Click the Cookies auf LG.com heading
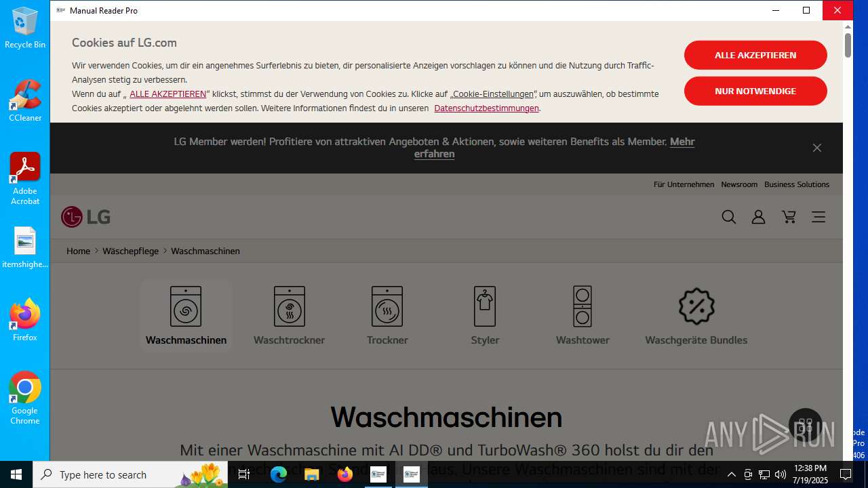 click(x=124, y=43)
